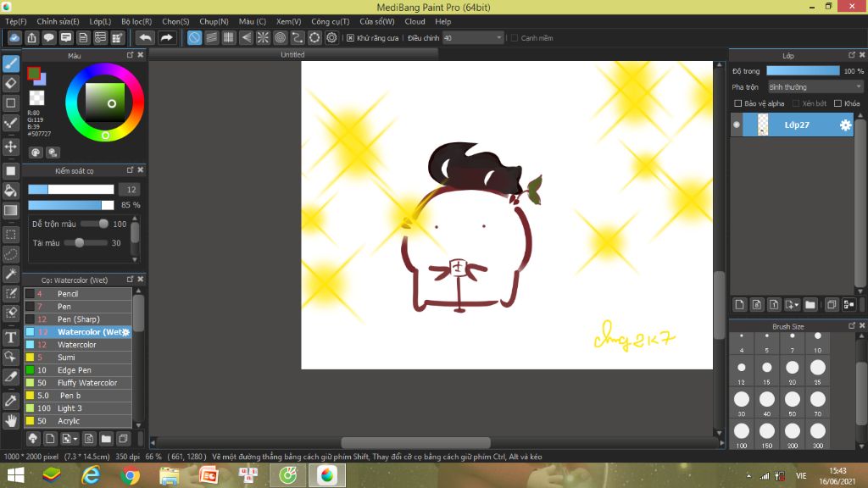The height and width of the screenshot is (488, 868).
Task: Enable radial snap guide
Action: (263, 37)
